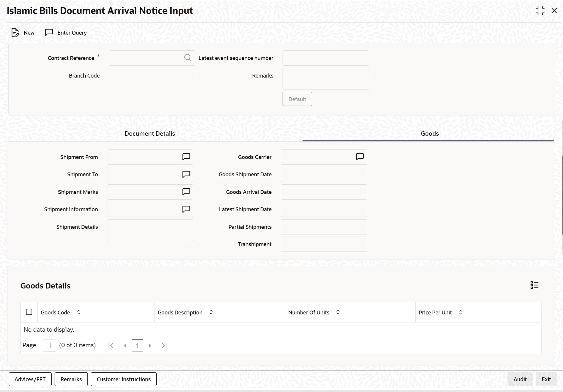The image size is (563, 392).
Task: Open Shipment From text editor icon
Action: [186, 157]
